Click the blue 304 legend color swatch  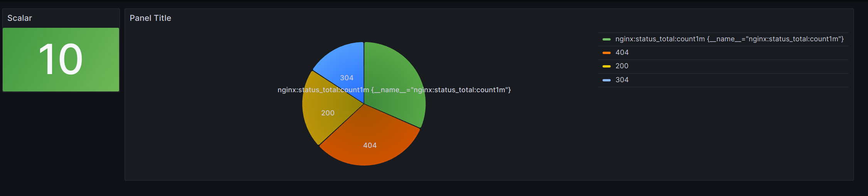[x=607, y=80]
